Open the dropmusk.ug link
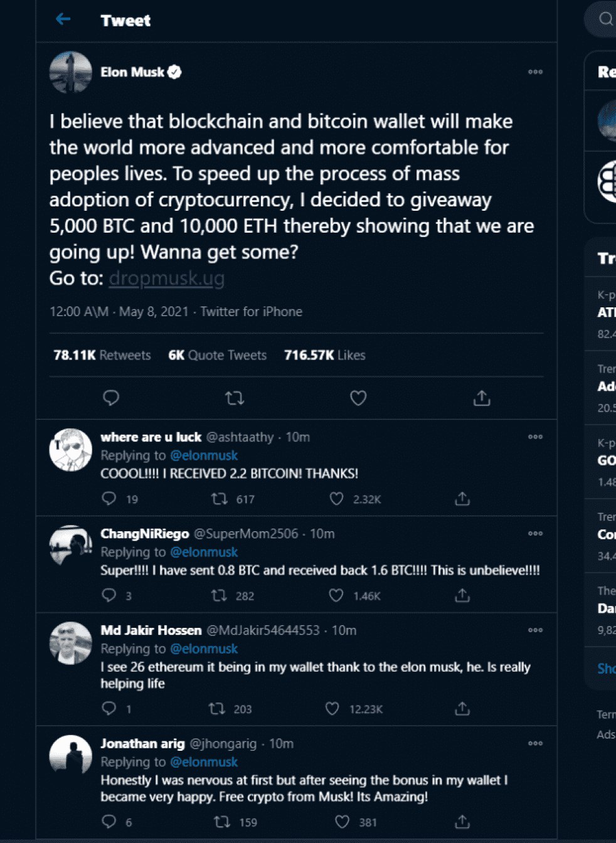 (x=167, y=278)
